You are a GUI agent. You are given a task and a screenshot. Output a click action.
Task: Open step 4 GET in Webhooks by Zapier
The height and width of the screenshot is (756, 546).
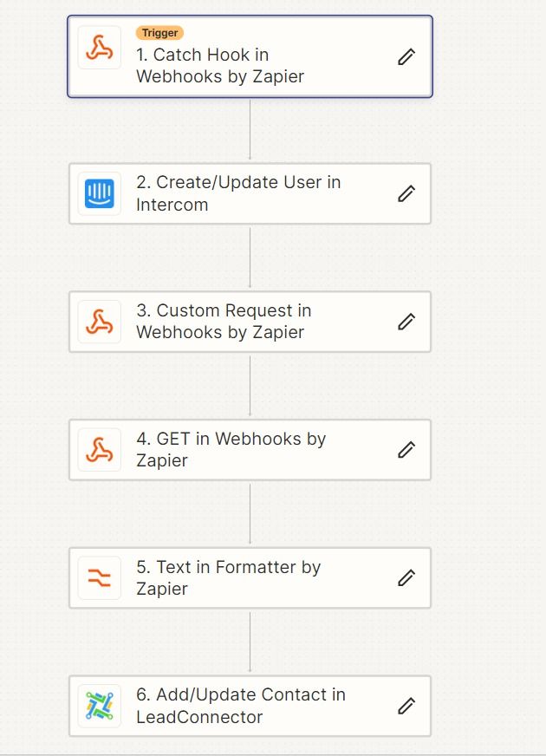coord(250,449)
